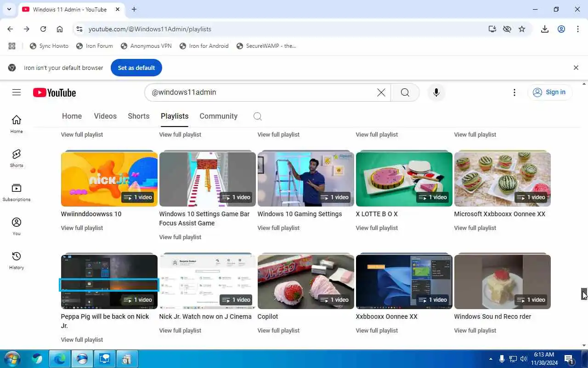Expand the tab search dropdown arrow

click(x=9, y=9)
